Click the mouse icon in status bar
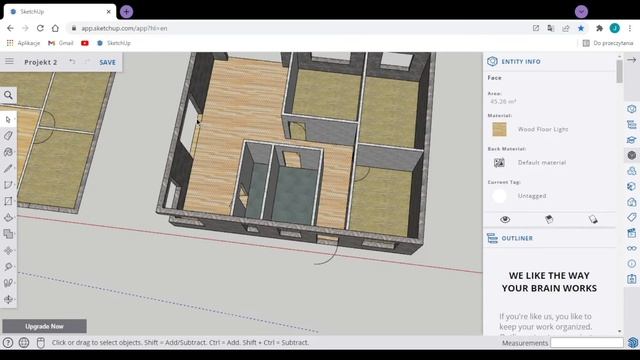Screen dimensions: 640x360 [x=40, y=342]
